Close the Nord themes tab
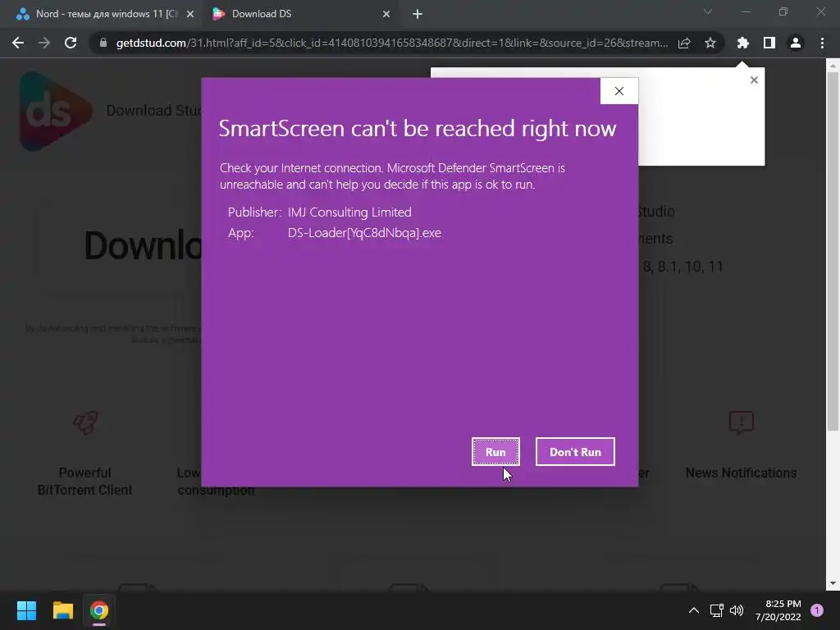 190,15
